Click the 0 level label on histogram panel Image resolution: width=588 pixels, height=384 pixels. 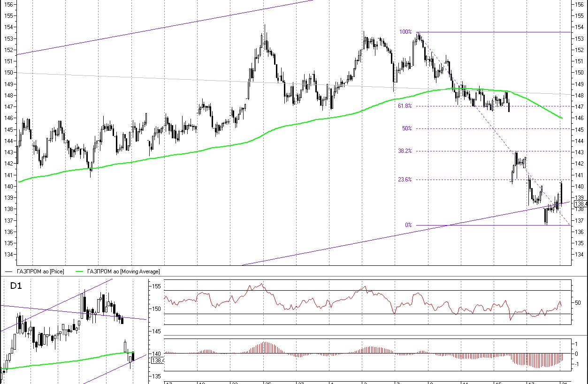(577, 354)
